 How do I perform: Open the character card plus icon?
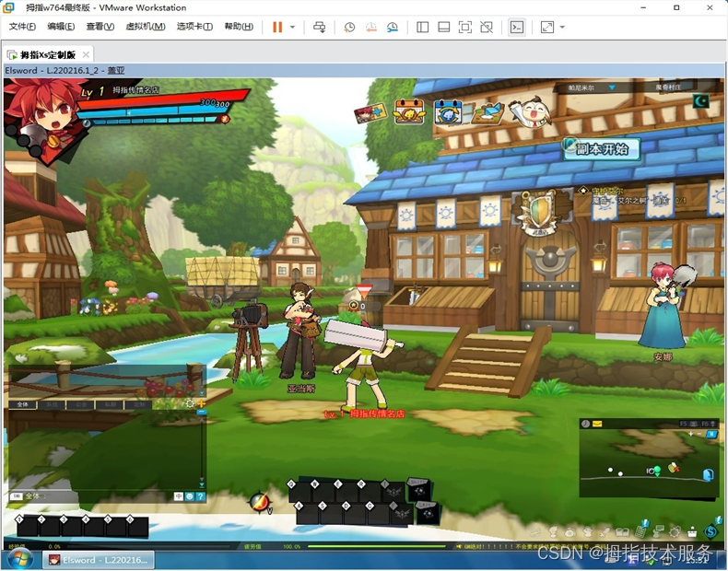370,112
